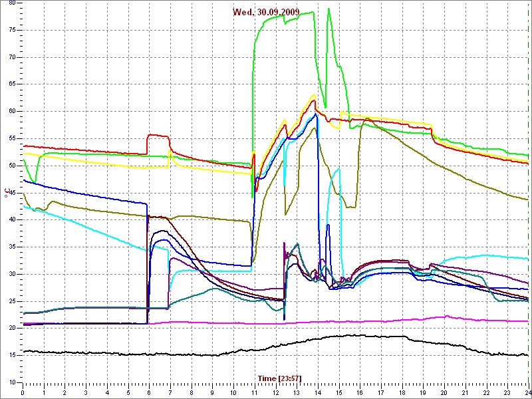Click the 20 value on the temperature axis
The height and width of the screenshot is (399, 532).
[x=11, y=329]
